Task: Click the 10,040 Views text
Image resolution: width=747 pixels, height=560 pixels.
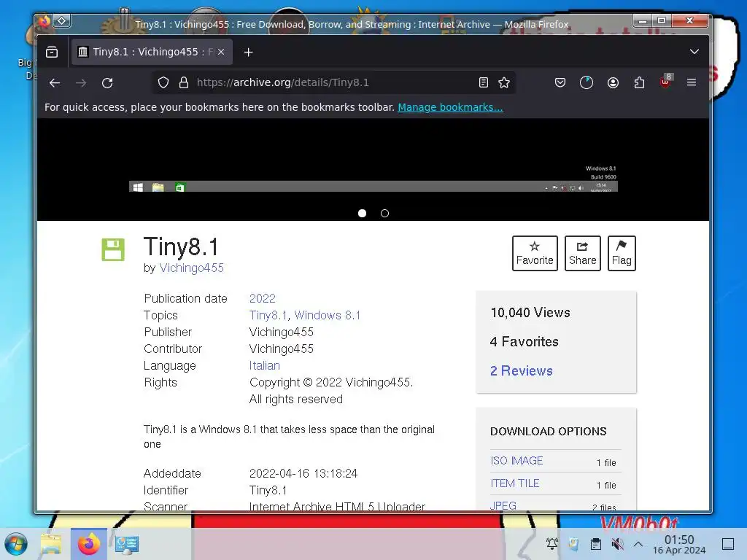Action: click(x=530, y=313)
